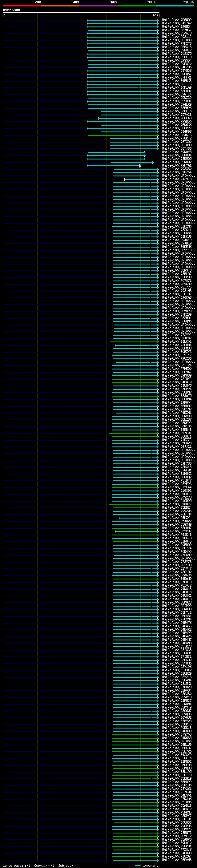Open hit UniRef100_Q93X80
The width and height of the screenshot is (197, 868).
(x=177, y=169)
